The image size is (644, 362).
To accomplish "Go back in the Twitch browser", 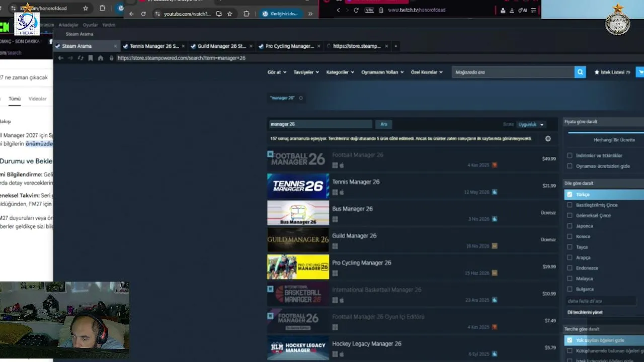I will click(339, 10).
